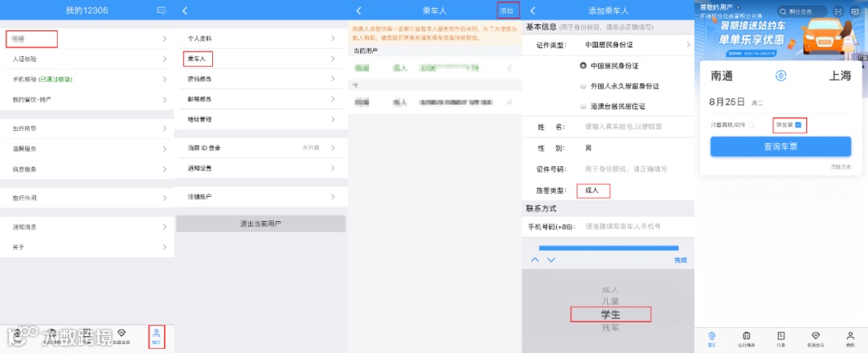Image resolution: width=868 pixels, height=353 pixels.
Task: Go back from the 添加乘车人 screen
Action: pyautogui.click(x=533, y=10)
